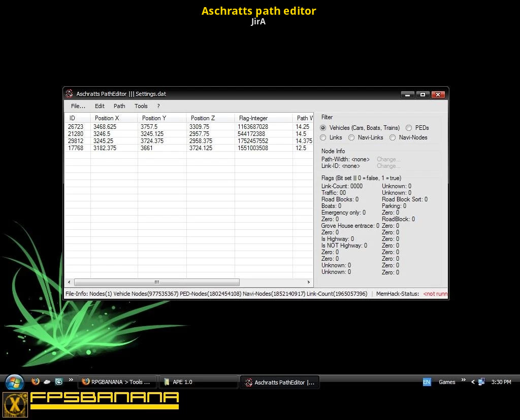Viewport: 520px width, 420px height.
Task: Click the network icon in system tray
Action: click(481, 382)
